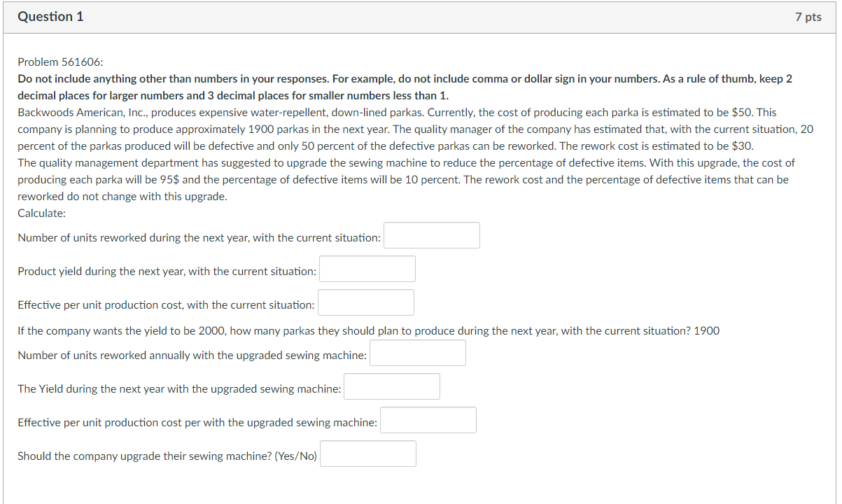Click the upgraded sewing machine paragraph
The image size is (842, 504).
280,179
